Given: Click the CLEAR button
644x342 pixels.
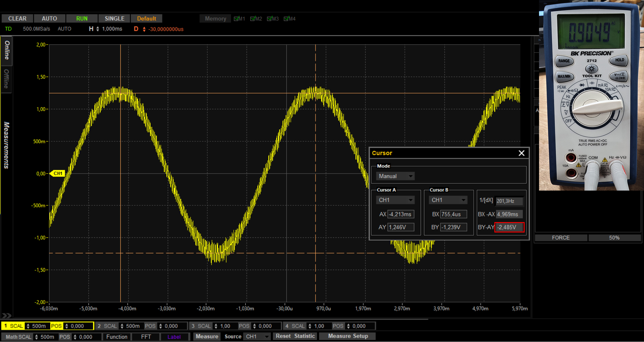Looking at the screenshot, I should [x=17, y=18].
